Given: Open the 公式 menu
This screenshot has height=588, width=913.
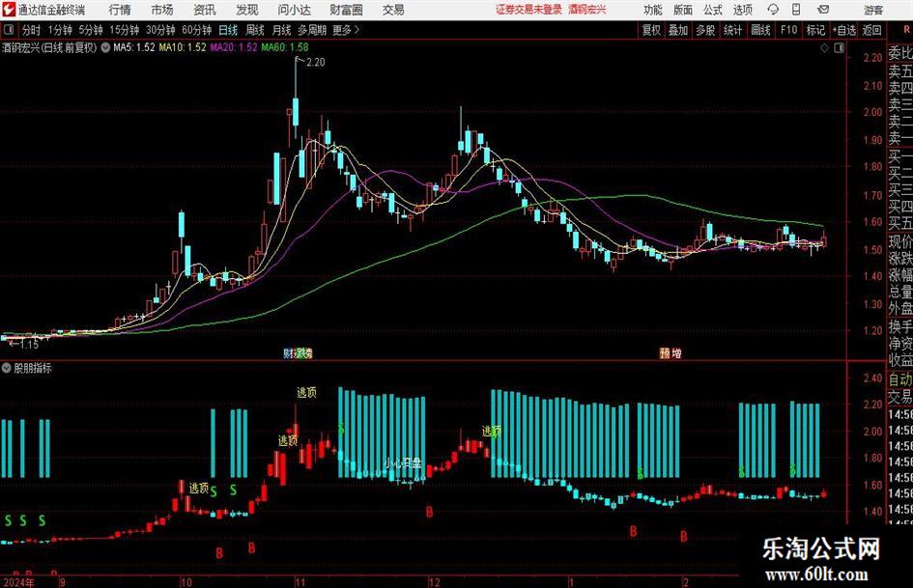Looking at the screenshot, I should tap(712, 10).
